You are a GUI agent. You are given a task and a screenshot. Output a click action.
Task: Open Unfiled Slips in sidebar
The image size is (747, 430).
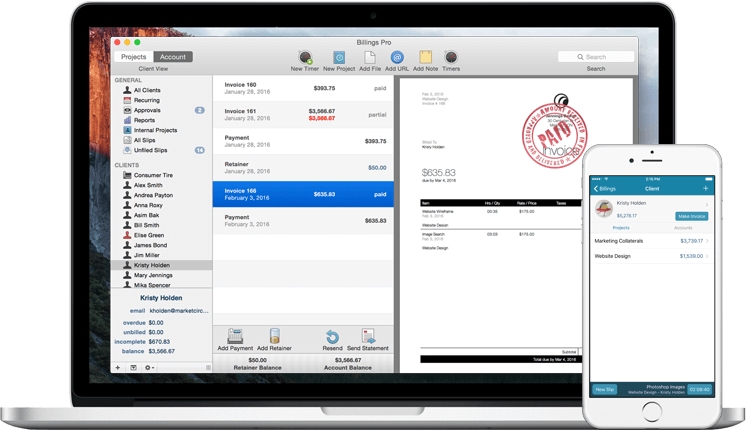coord(150,150)
